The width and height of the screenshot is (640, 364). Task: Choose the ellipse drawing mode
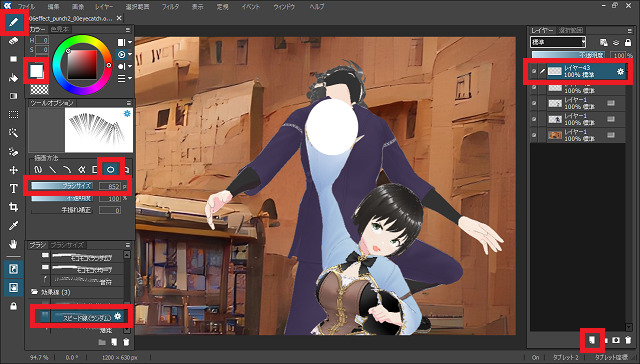pos(110,169)
